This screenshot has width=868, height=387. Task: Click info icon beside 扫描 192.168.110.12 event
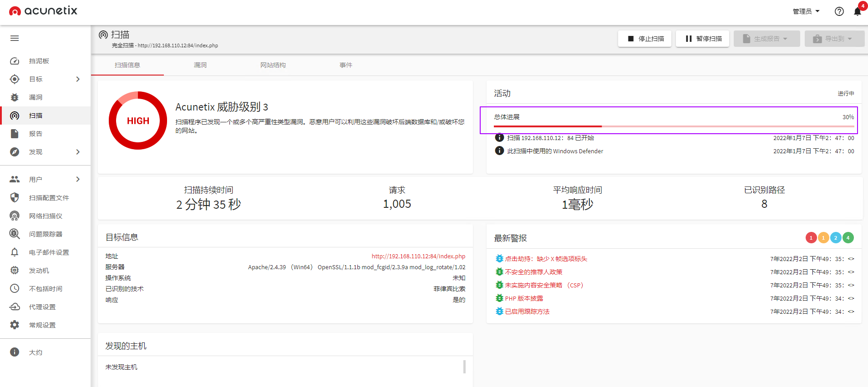pos(499,137)
